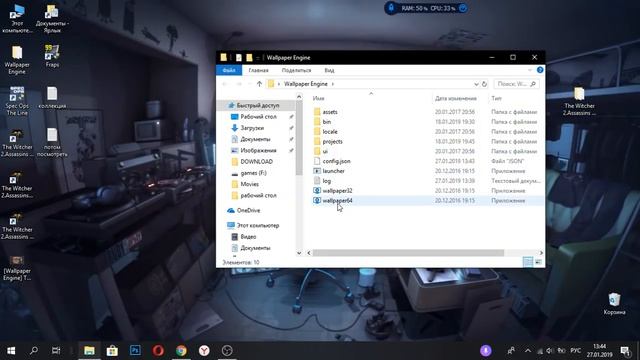
Task: Click the horizontal scrollbar in file list
Action: tap(408, 253)
